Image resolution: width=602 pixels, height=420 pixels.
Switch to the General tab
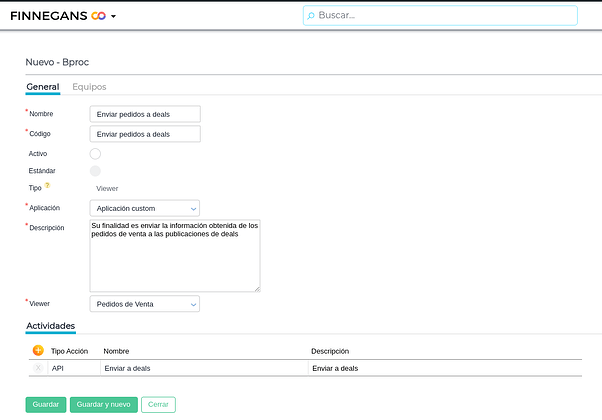[43, 87]
